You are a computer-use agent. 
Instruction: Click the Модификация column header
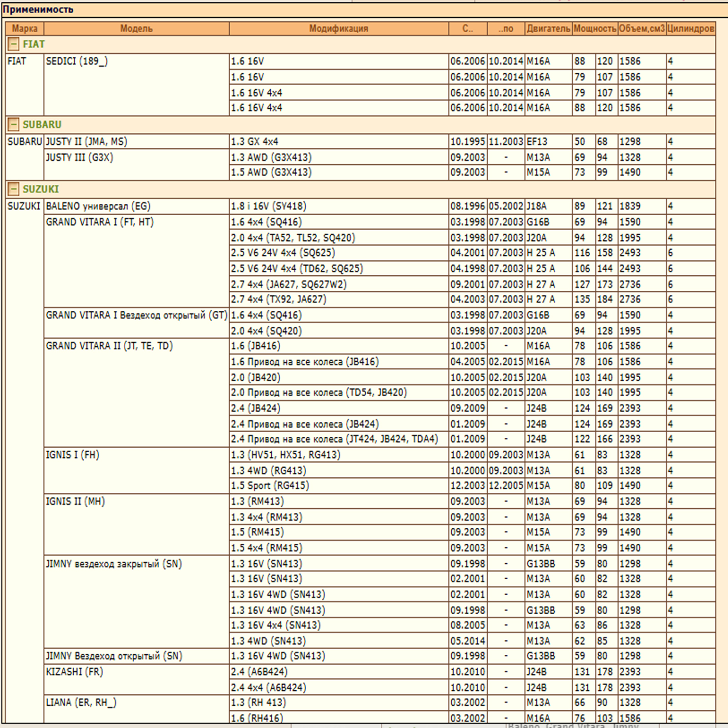pos(339,29)
